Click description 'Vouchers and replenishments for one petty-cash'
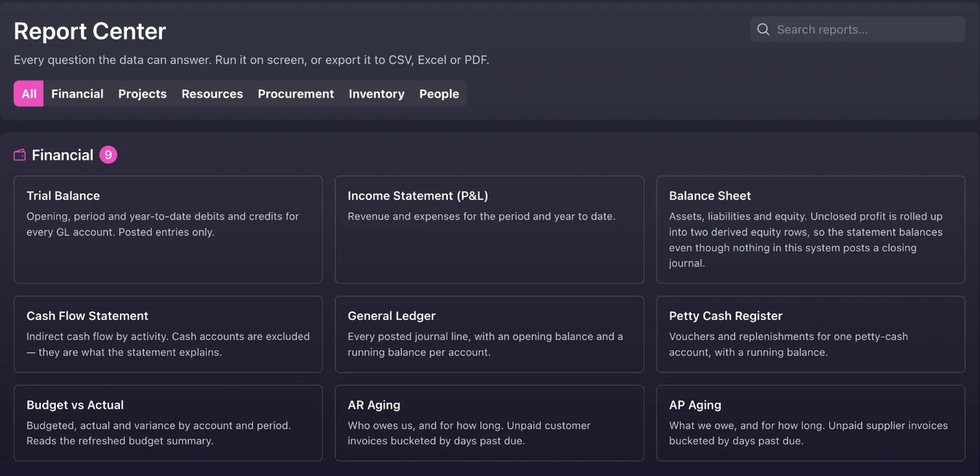 789,336
